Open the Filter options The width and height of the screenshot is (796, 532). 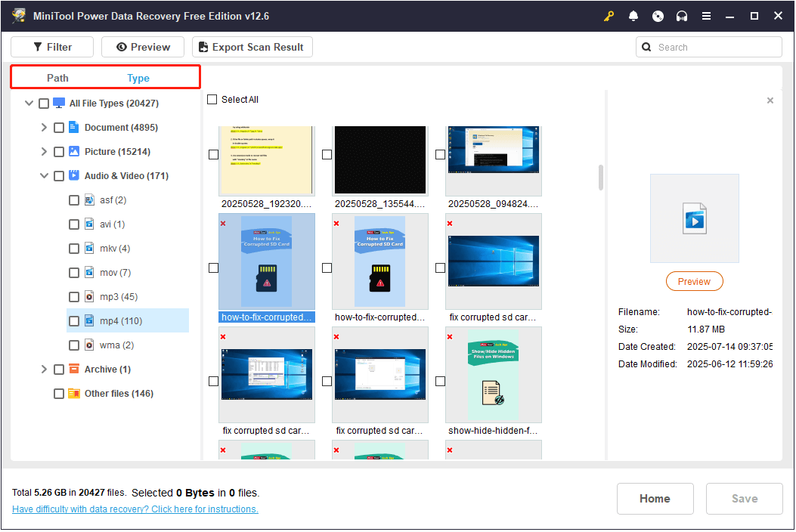tap(51, 46)
